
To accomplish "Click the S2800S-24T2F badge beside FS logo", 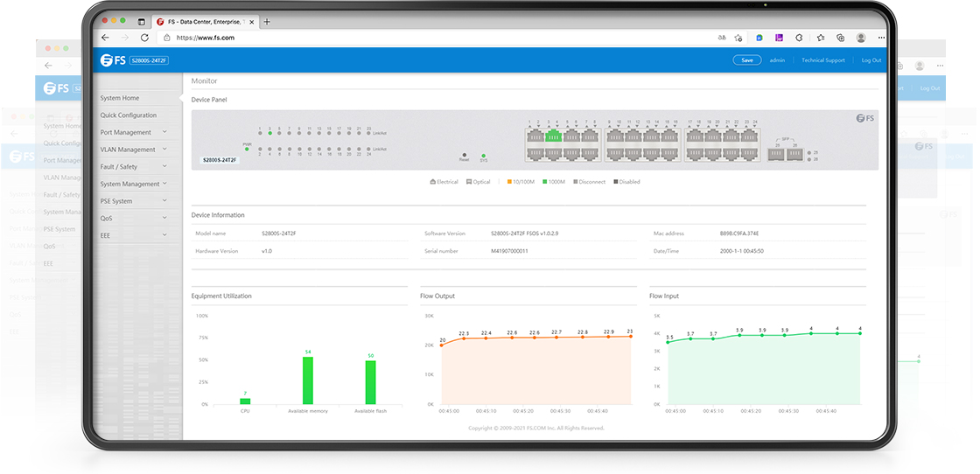I will pos(150,60).
